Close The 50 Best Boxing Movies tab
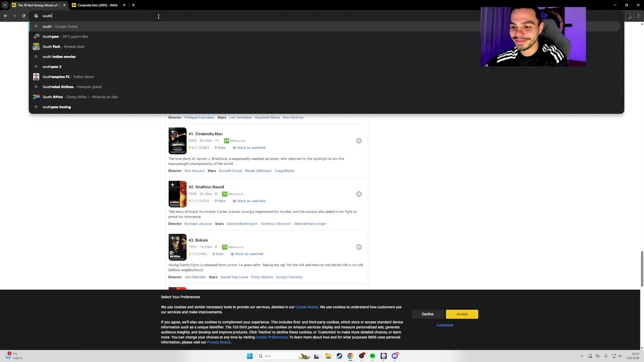Screen dimensions: 644x362 [x=64, y=5]
